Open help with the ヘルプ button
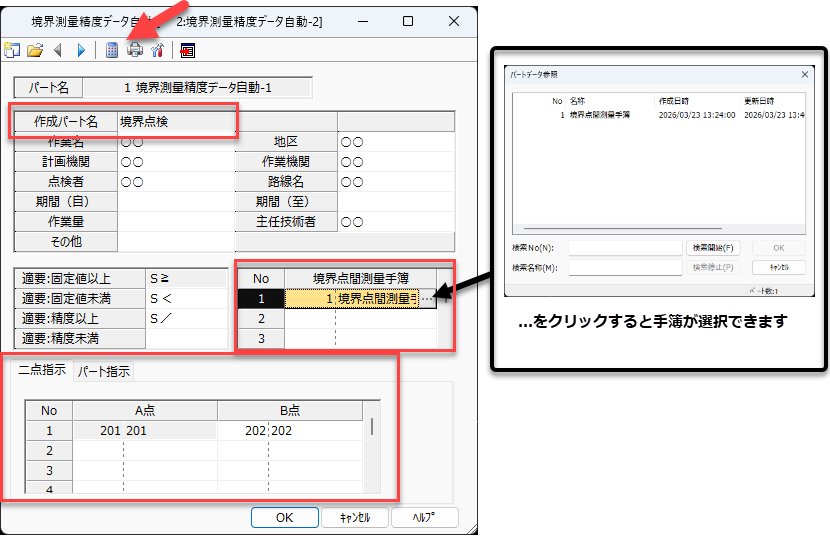The width and height of the screenshot is (830, 550). point(424,518)
